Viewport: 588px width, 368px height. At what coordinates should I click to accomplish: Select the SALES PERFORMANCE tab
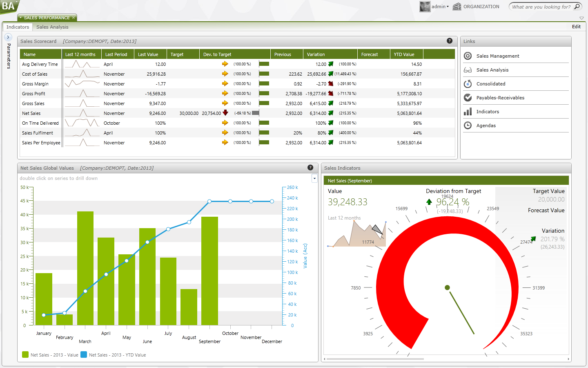[47, 18]
